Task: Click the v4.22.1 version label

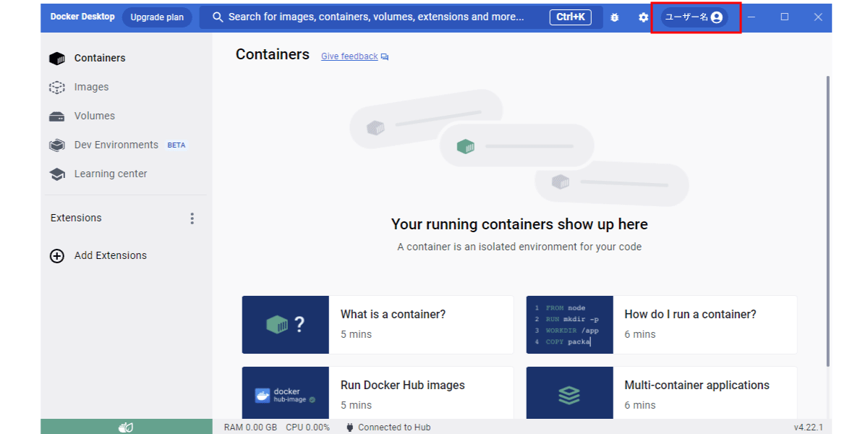Action: (x=808, y=427)
